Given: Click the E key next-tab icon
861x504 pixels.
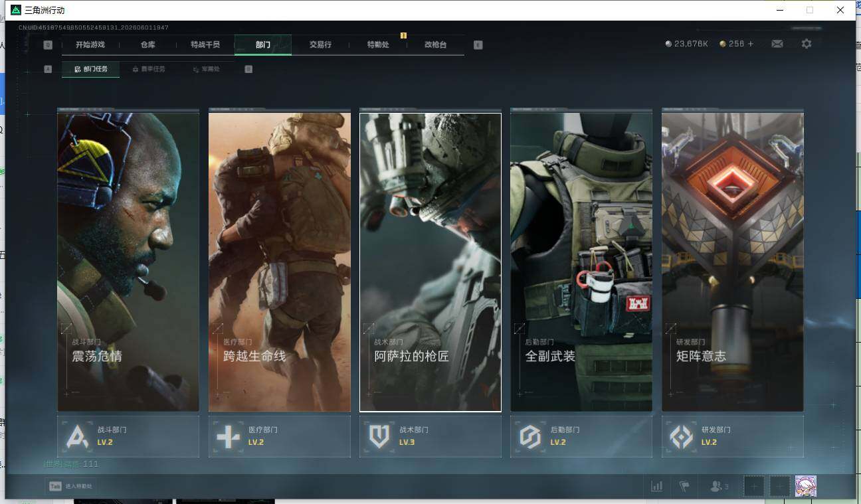Looking at the screenshot, I should 478,45.
